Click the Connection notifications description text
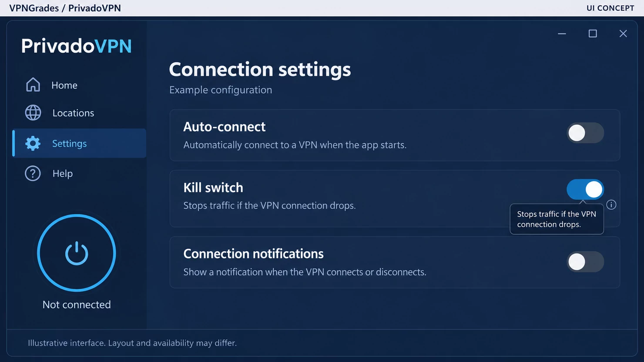The width and height of the screenshot is (644, 362). (305, 272)
